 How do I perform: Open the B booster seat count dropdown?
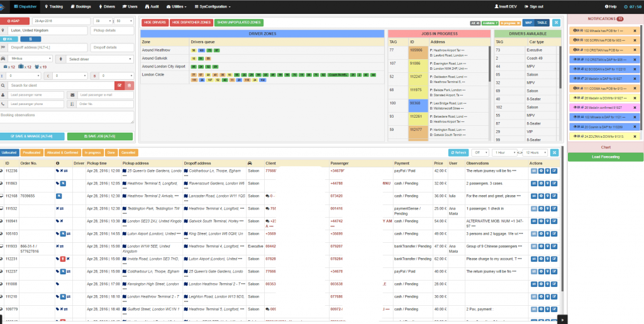[116, 75]
